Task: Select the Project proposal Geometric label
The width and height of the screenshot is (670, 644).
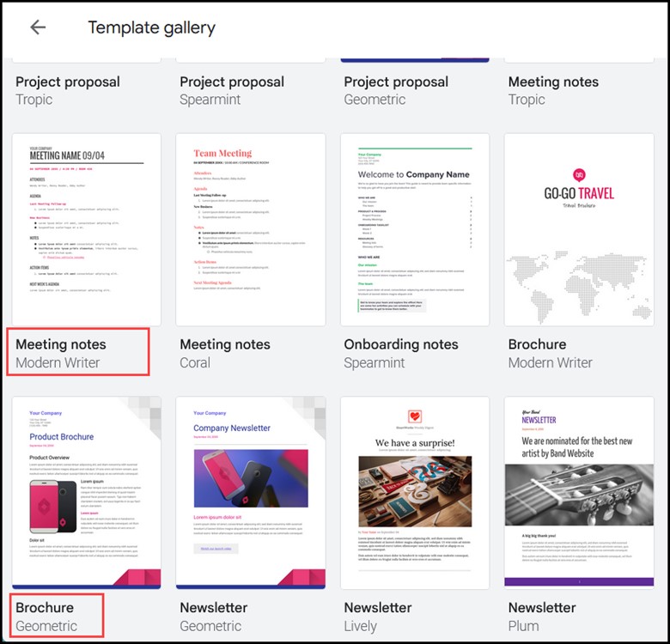Action: point(396,90)
